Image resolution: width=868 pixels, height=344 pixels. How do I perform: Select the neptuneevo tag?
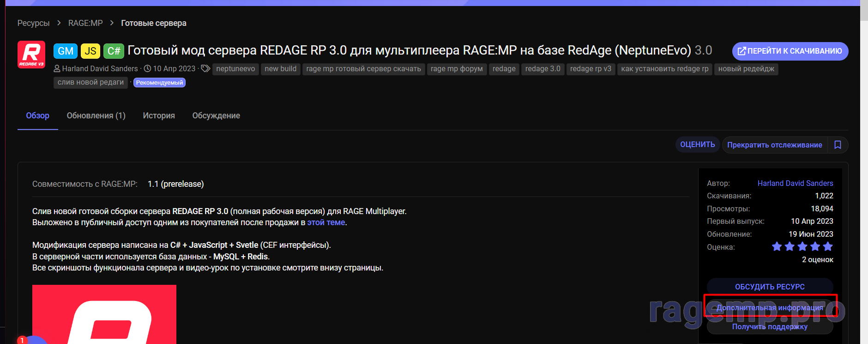coord(235,69)
